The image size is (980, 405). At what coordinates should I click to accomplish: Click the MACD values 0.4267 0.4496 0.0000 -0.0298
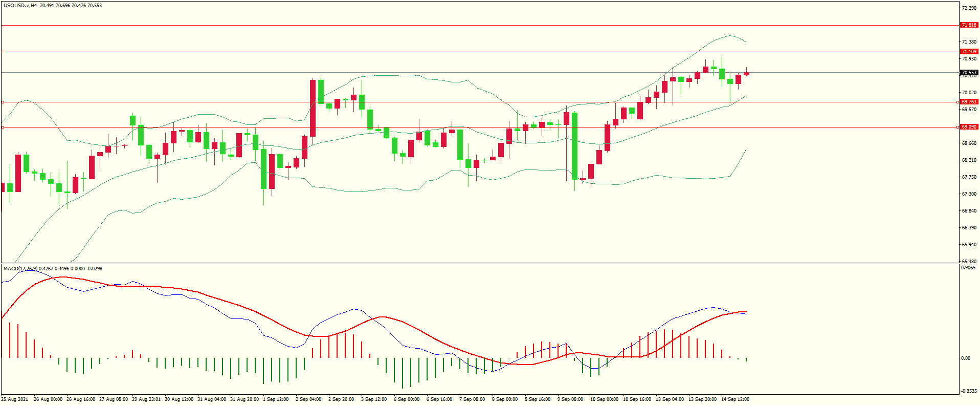click(71, 268)
